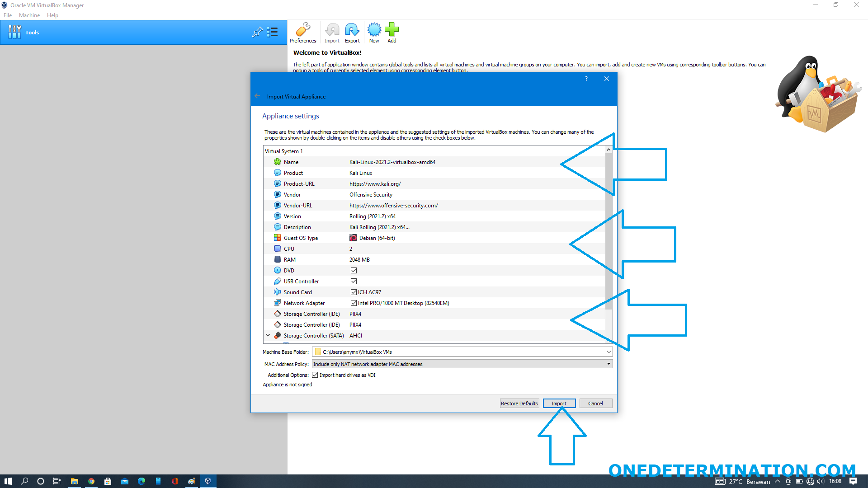Toggle the DVD checkbox
Image resolution: width=868 pixels, height=488 pixels.
(x=354, y=270)
